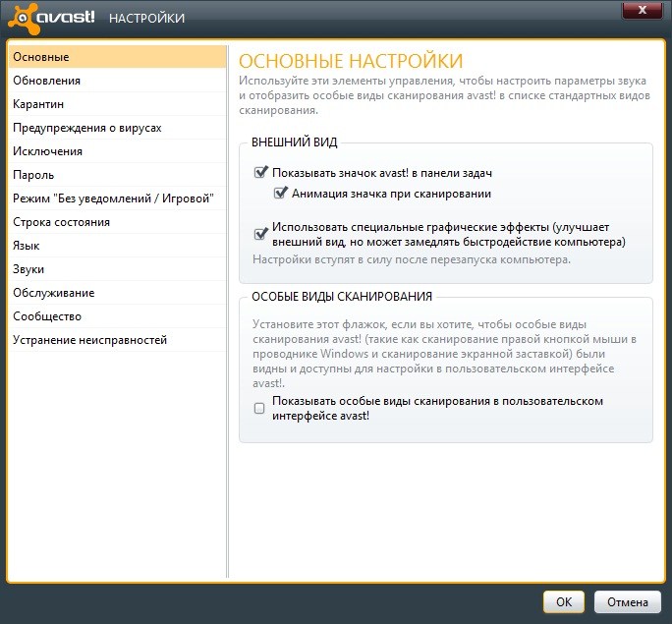Open Устранение неисправностей section
The width and height of the screenshot is (672, 624).
pos(118,339)
